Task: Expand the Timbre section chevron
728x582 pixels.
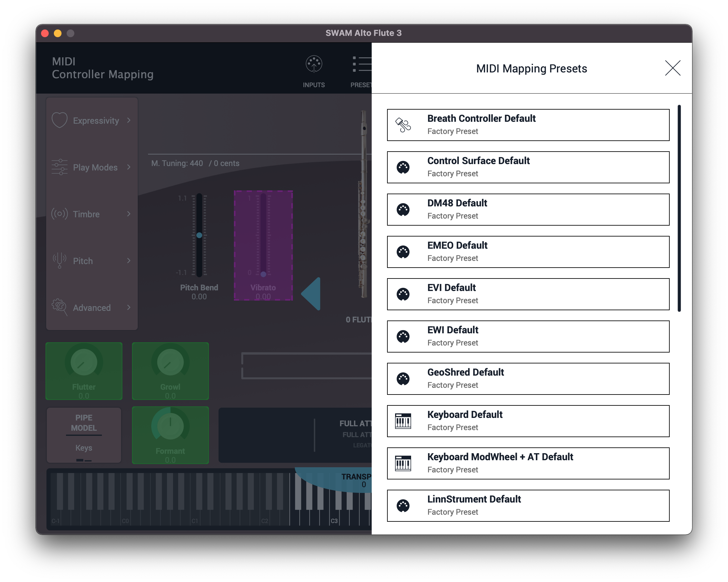Action: pos(128,213)
